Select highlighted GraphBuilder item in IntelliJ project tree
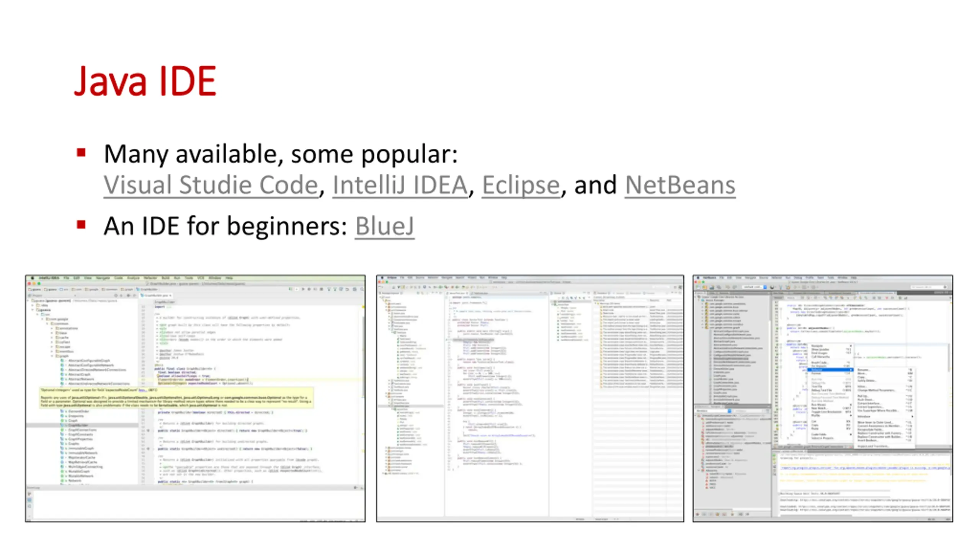Image resolution: width=980 pixels, height=551 pixels. tap(78, 425)
